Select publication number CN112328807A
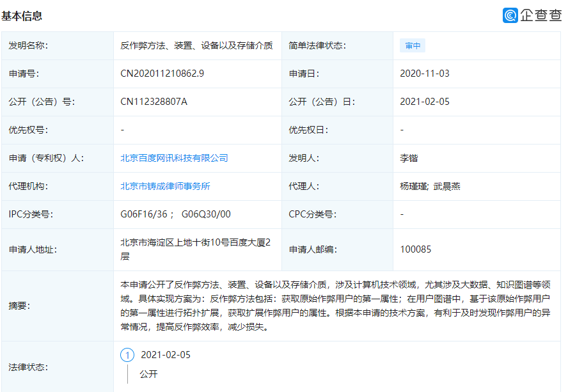 (154, 102)
